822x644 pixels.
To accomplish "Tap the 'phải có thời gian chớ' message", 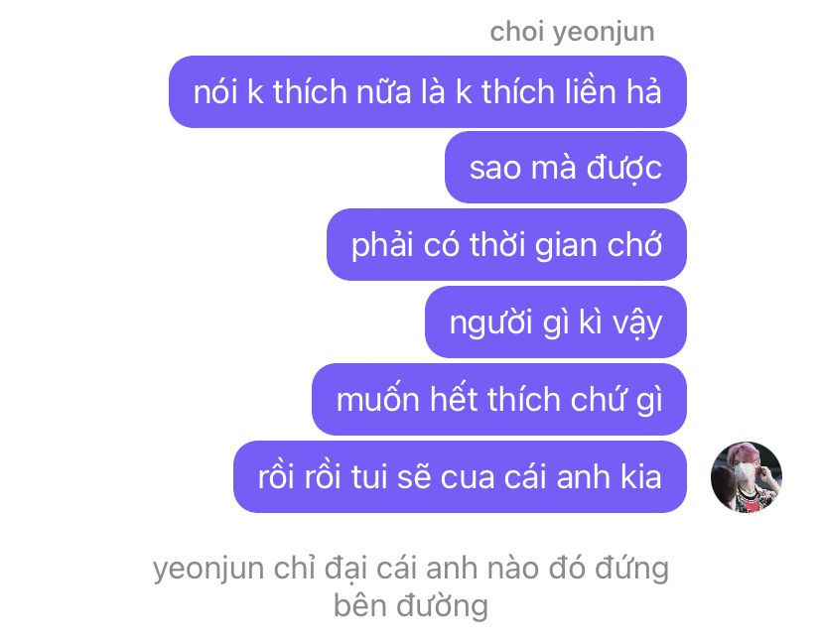I will [x=506, y=245].
